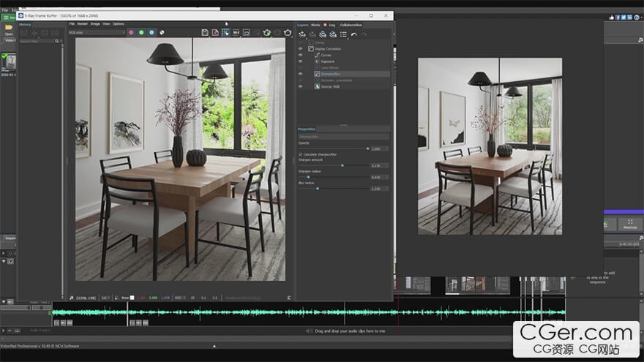Select the region render marquee icon
Viewport: 644px width, 362px height.
point(225,32)
